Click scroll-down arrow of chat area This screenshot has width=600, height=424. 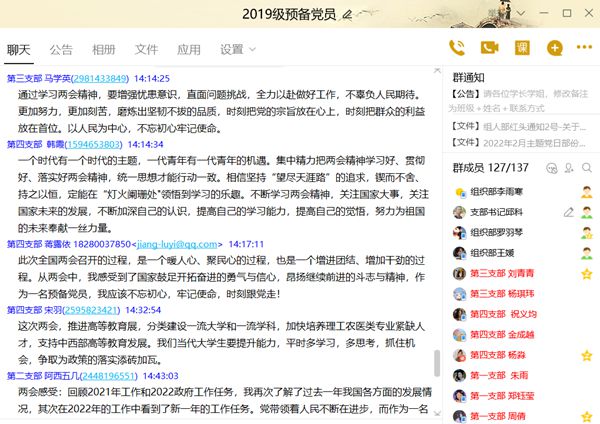click(437, 413)
